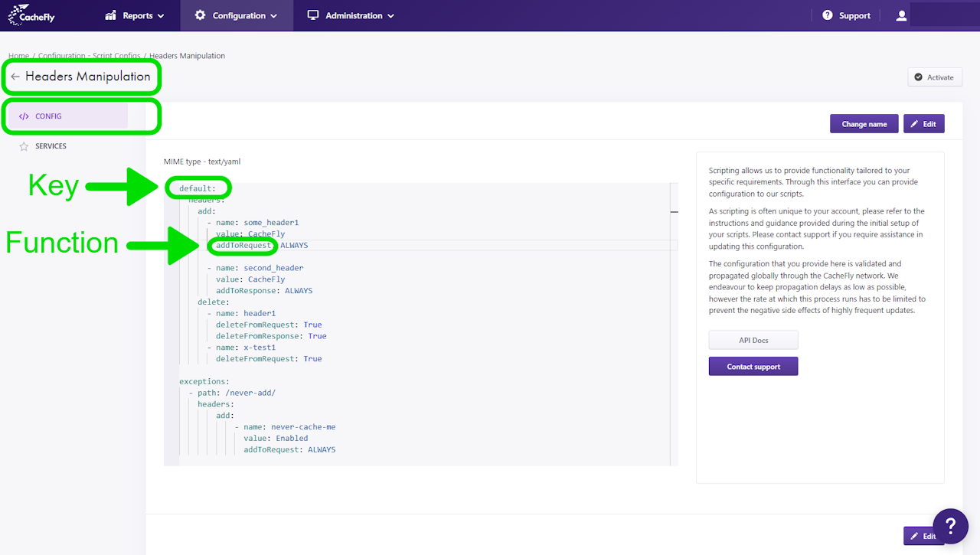Click the user profile icon
980x555 pixels.
pyautogui.click(x=901, y=15)
